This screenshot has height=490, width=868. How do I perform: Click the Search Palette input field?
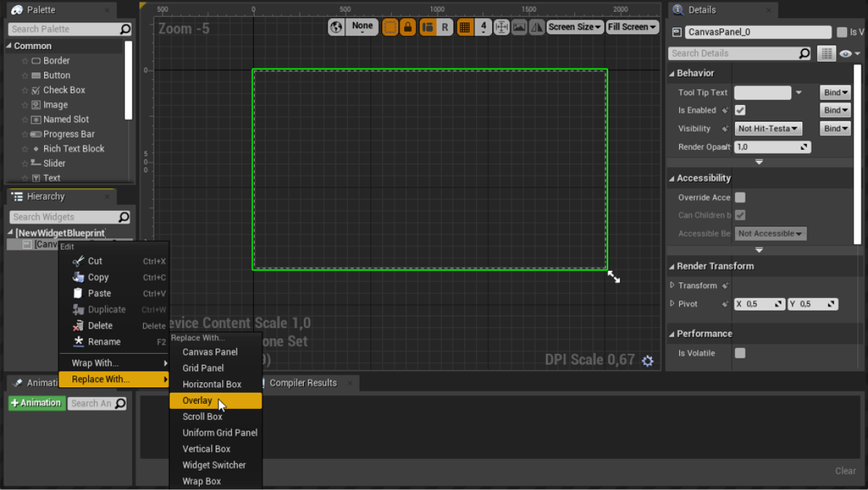65,29
